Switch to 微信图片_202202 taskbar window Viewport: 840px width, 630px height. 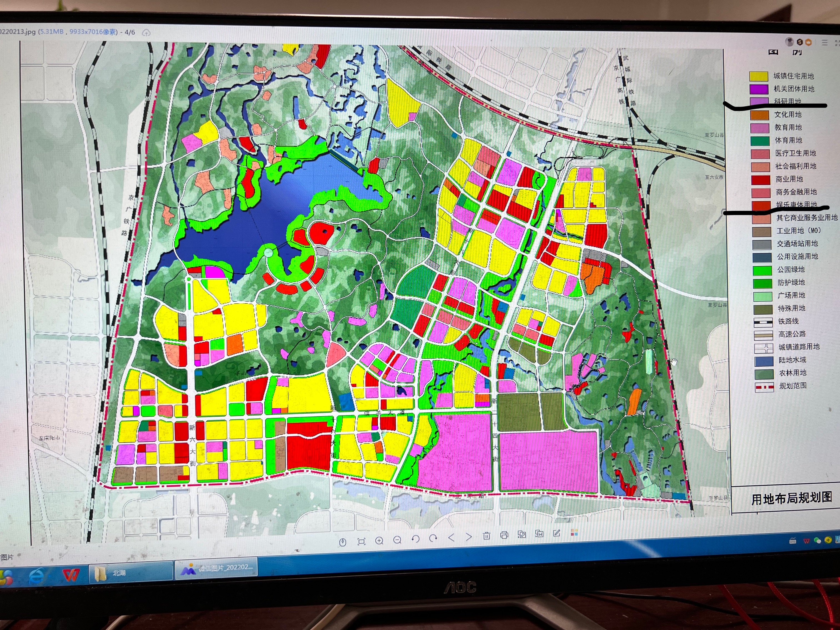(x=216, y=568)
